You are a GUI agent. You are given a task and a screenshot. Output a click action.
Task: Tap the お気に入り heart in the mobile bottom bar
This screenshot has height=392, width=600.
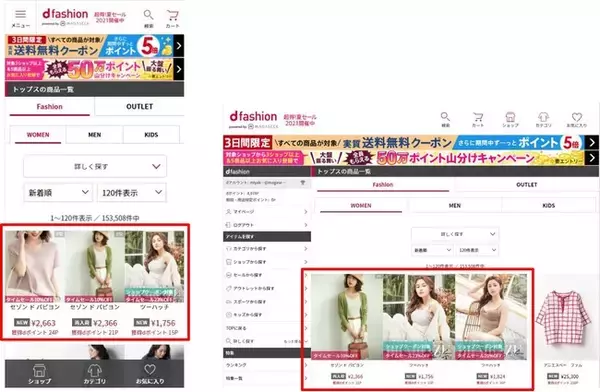coord(150,374)
